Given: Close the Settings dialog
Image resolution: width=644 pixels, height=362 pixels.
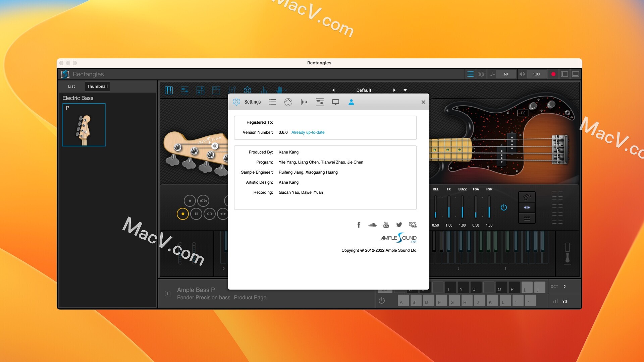Looking at the screenshot, I should (423, 102).
